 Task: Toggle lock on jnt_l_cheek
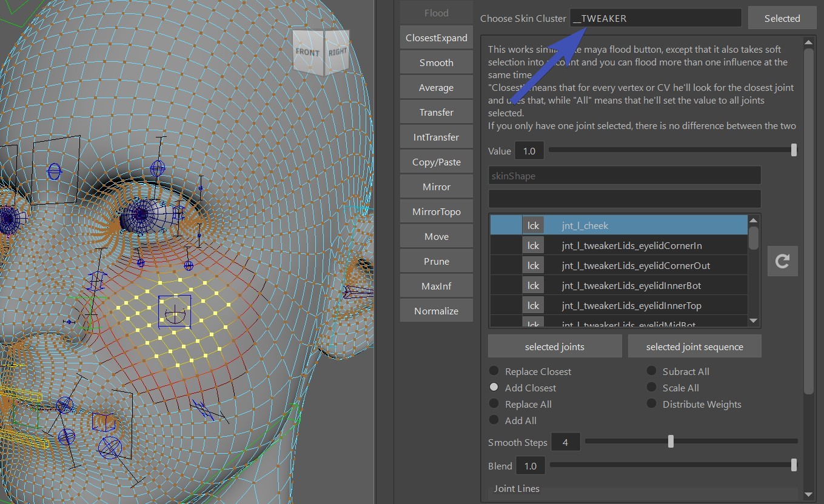533,225
